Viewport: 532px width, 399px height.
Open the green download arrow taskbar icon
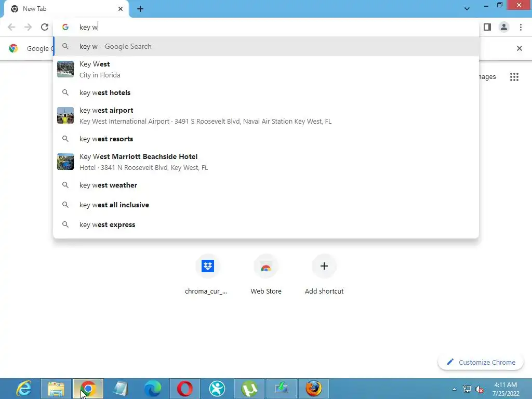click(x=282, y=389)
